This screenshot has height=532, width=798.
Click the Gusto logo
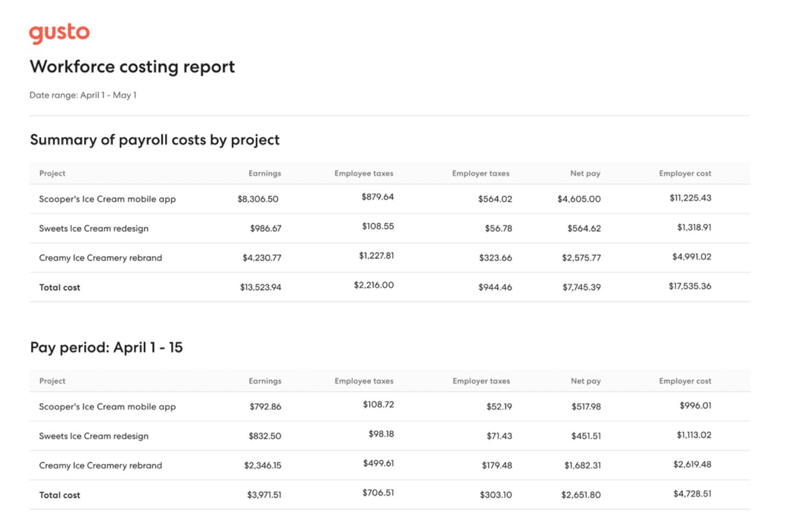59,32
